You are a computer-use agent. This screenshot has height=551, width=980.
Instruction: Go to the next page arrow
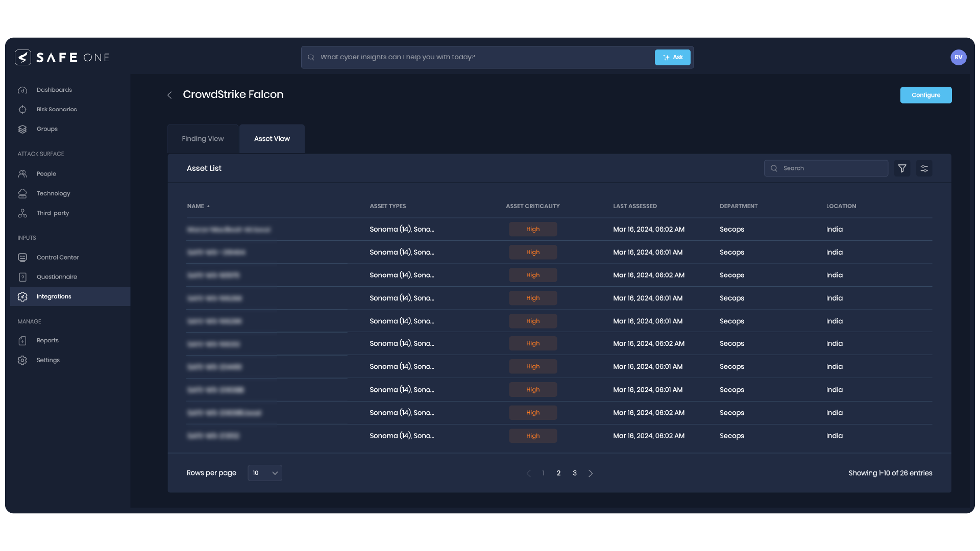591,473
